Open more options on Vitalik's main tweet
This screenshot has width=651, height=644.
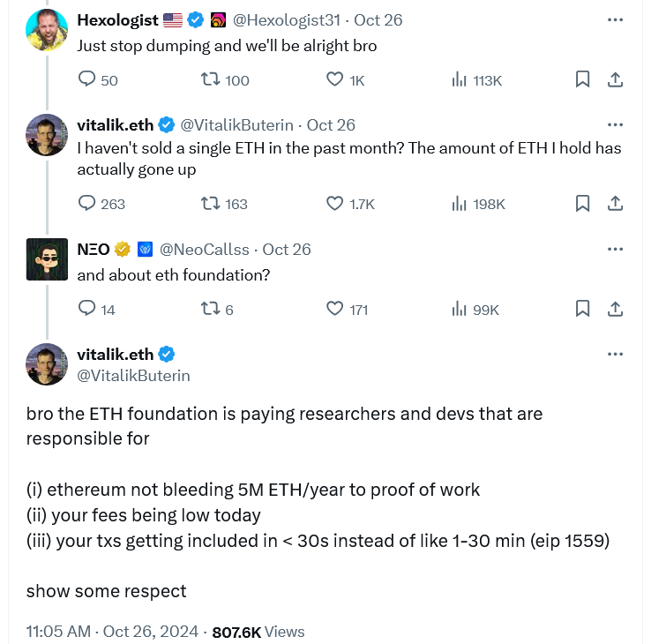pos(616,355)
